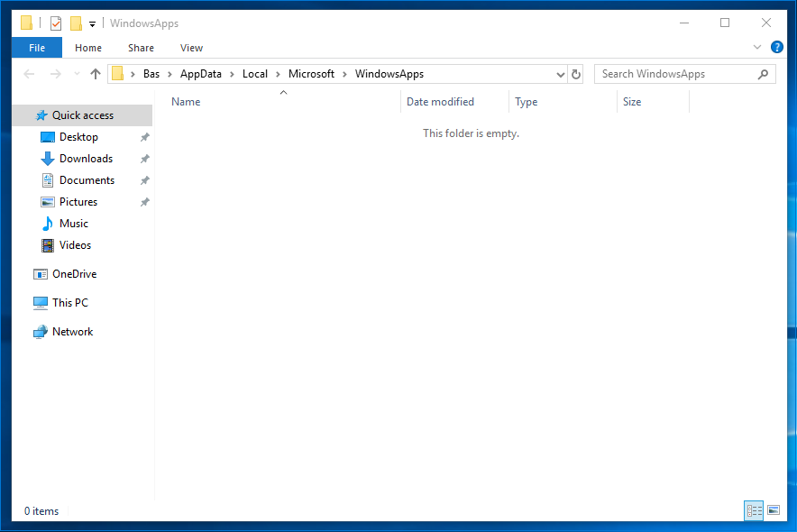Screen dimensions: 797x532
Task: Click the Properties quick access toolbar icon
Action: pyautogui.click(x=56, y=23)
